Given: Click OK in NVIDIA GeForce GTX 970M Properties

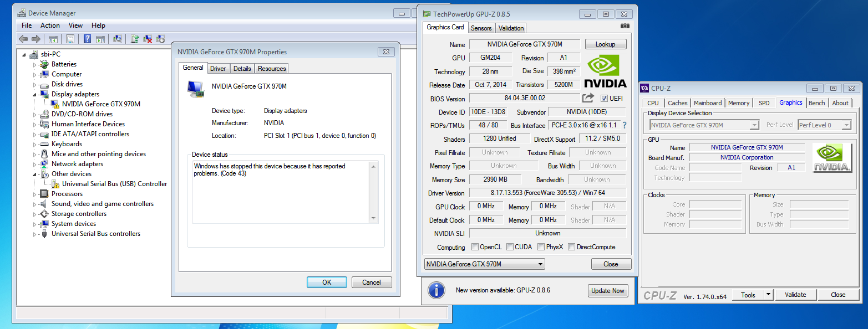Looking at the screenshot, I should (327, 282).
